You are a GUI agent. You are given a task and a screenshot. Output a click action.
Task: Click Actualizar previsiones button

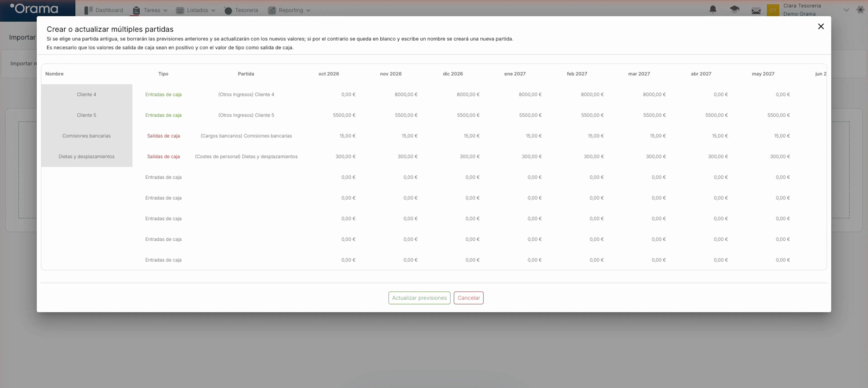[419, 298]
